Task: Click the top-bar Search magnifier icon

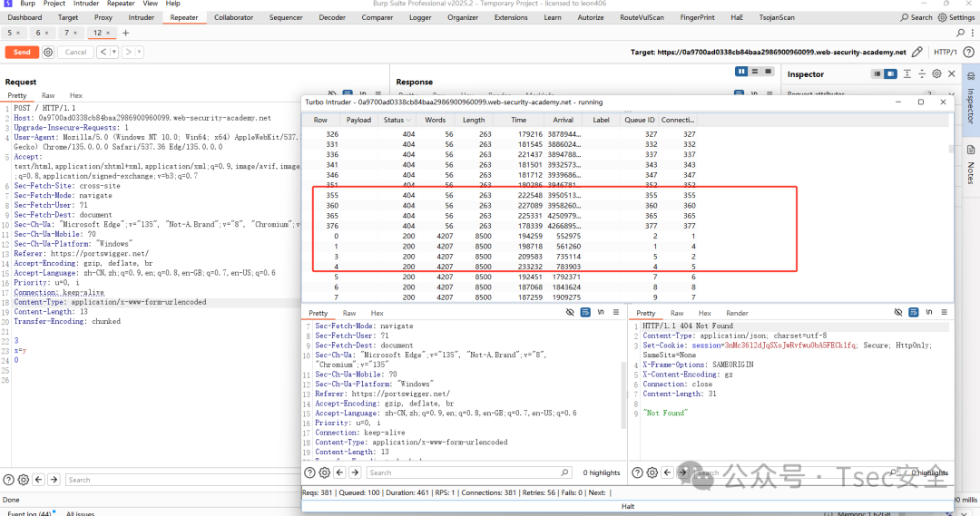Action: 905,17
